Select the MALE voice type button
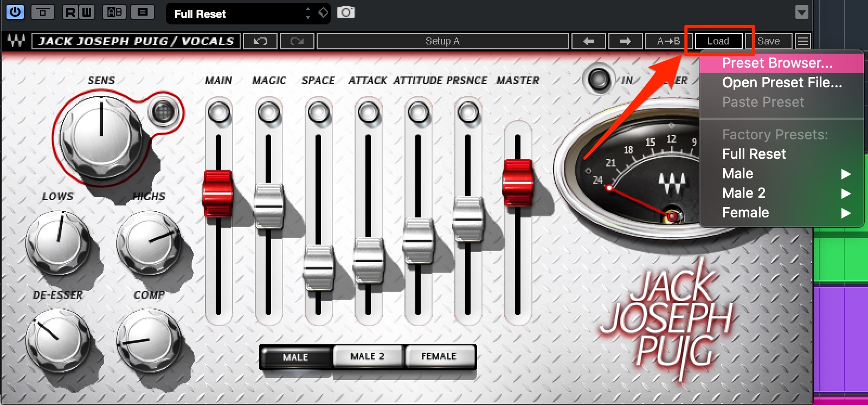The image size is (868, 405). 295,357
